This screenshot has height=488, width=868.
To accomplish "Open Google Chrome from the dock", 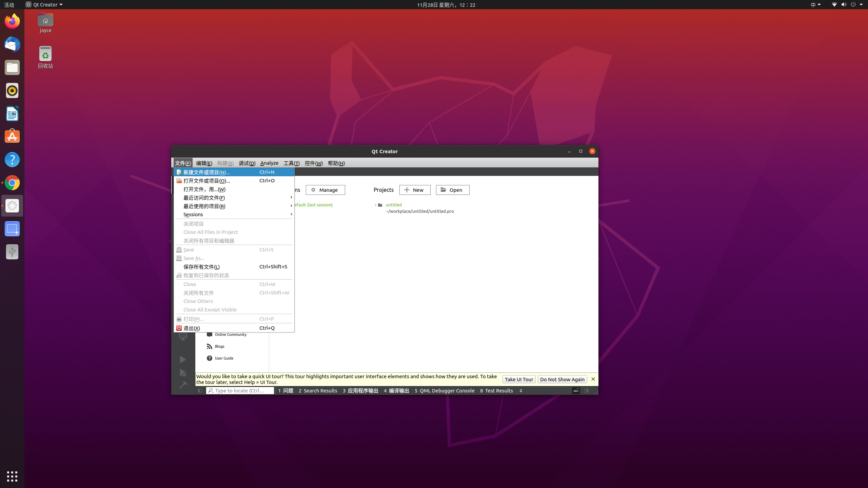I will tap(12, 183).
